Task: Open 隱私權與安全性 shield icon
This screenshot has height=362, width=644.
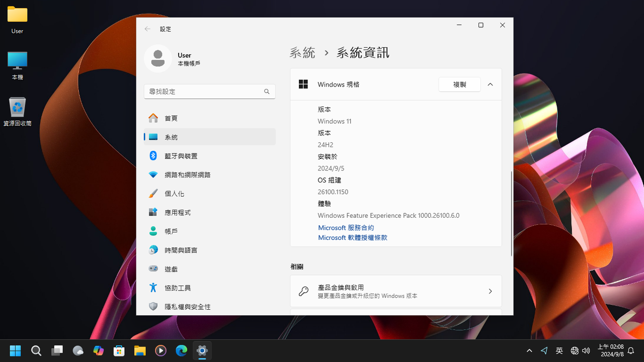Action: coord(153,307)
